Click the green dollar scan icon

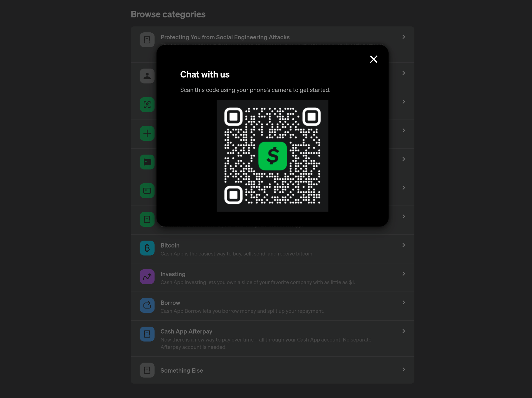[x=147, y=105]
